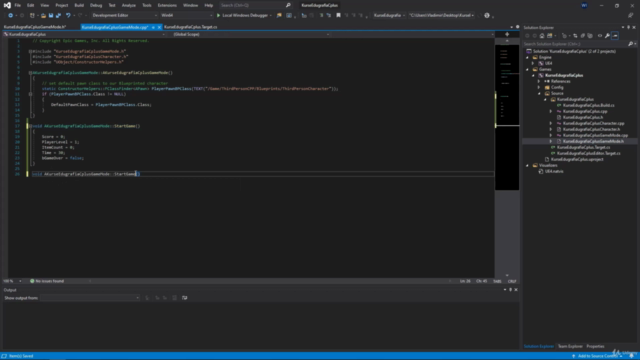The height and width of the screenshot is (360, 640).
Task: Pin the Solution Explorer panel
Action: point(629,27)
